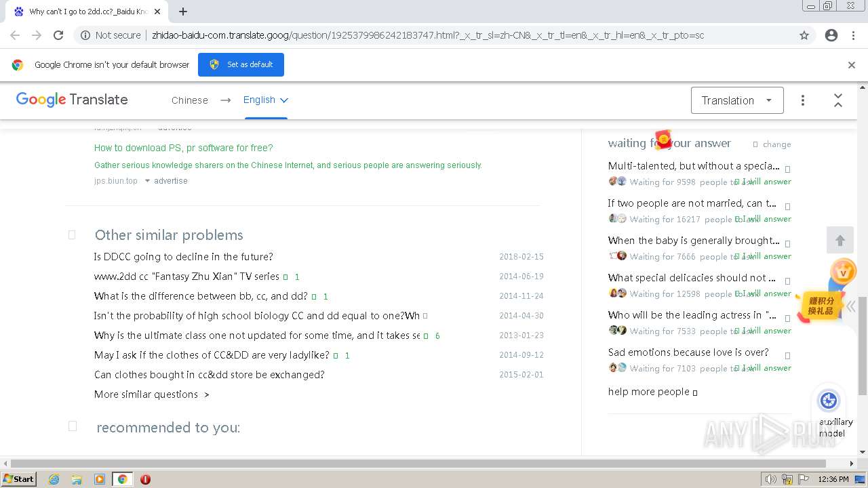Open 'clothes bought in cc&dd store' question

click(x=209, y=375)
